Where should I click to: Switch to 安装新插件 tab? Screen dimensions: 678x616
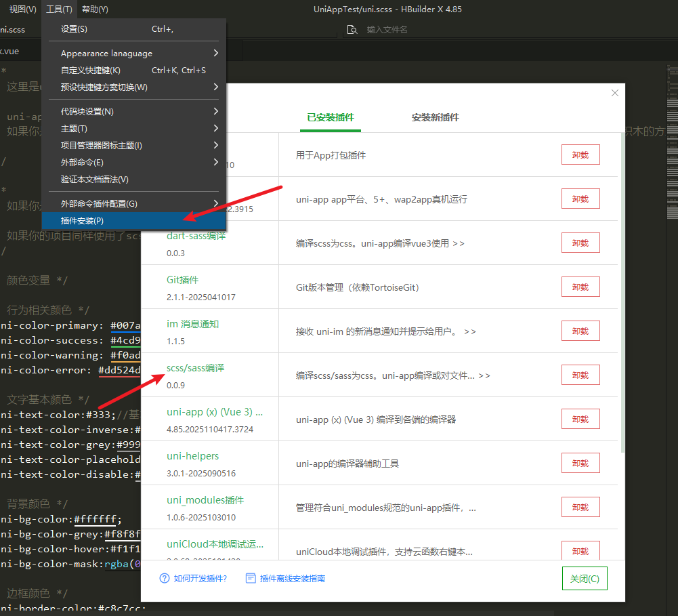tap(436, 117)
